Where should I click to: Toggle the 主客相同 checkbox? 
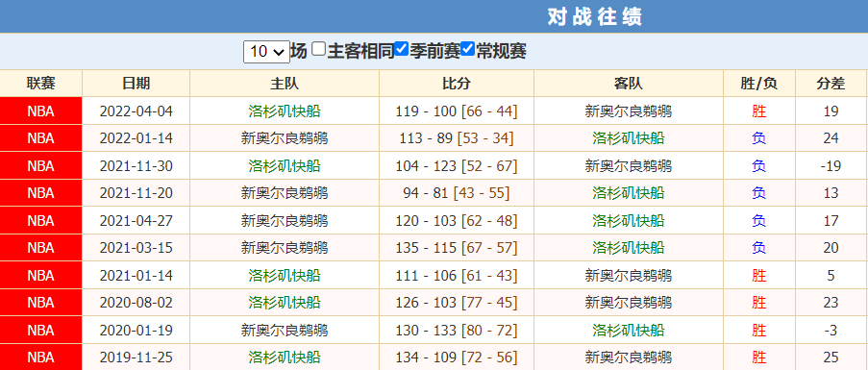click(318, 49)
